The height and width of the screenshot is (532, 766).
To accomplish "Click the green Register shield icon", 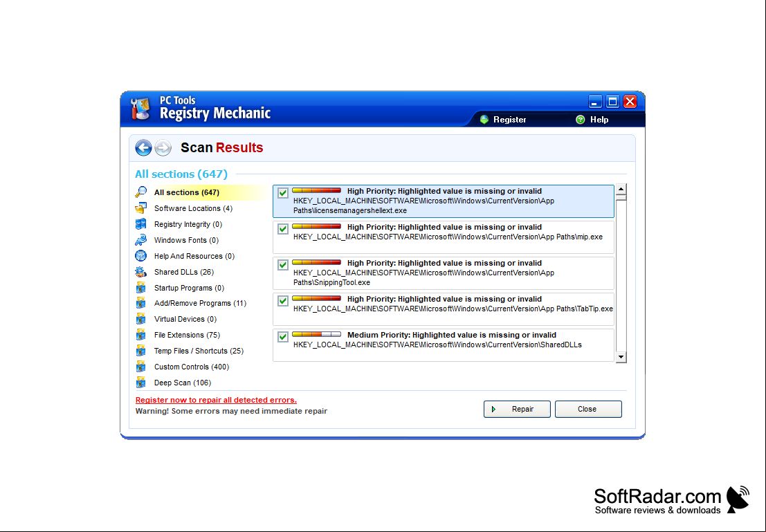I will 484,120.
